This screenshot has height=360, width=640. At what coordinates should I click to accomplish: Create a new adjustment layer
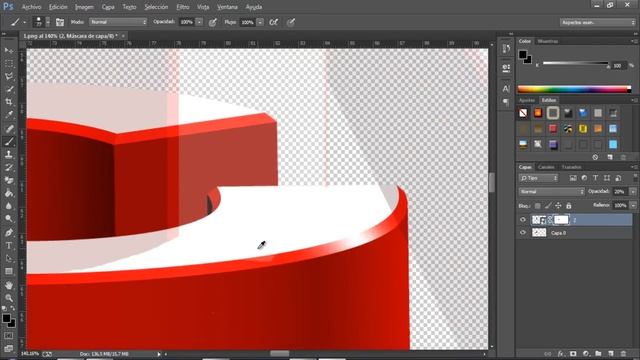[586, 353]
